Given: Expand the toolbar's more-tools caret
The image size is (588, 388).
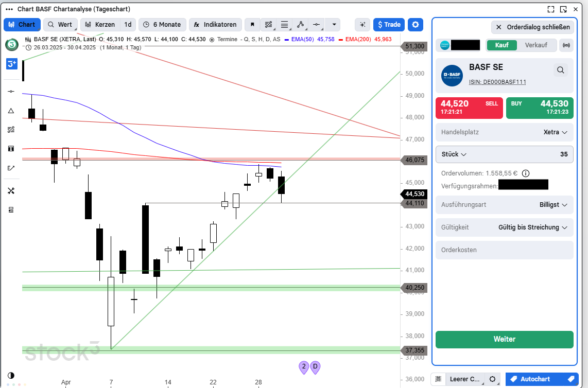Looking at the screenshot, I should (334, 25).
